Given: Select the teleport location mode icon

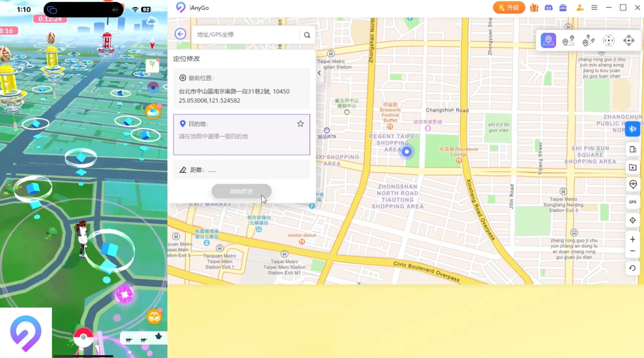Looking at the screenshot, I should click(548, 40).
